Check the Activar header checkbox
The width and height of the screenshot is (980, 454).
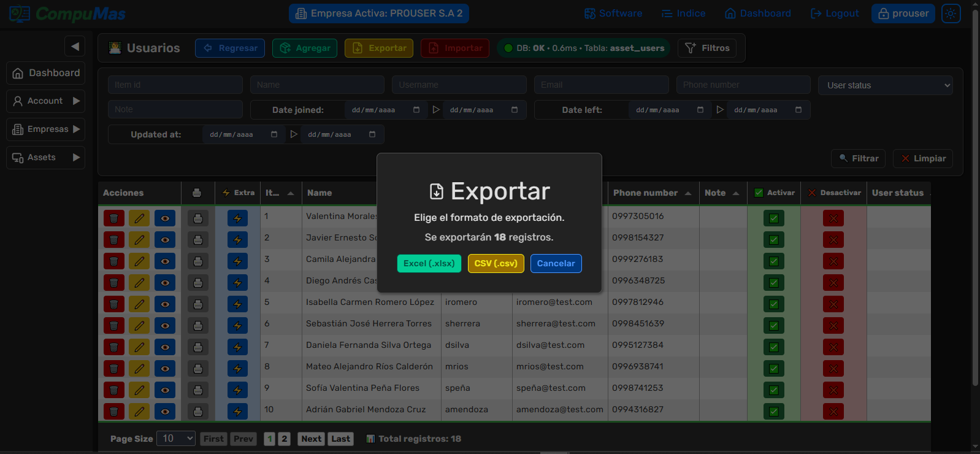(759, 193)
